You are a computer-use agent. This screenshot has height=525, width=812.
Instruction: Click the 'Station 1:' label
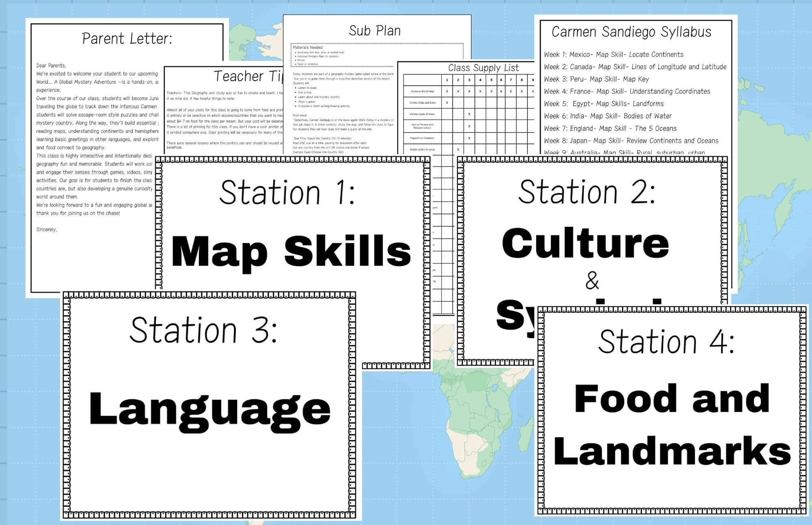pos(287,192)
